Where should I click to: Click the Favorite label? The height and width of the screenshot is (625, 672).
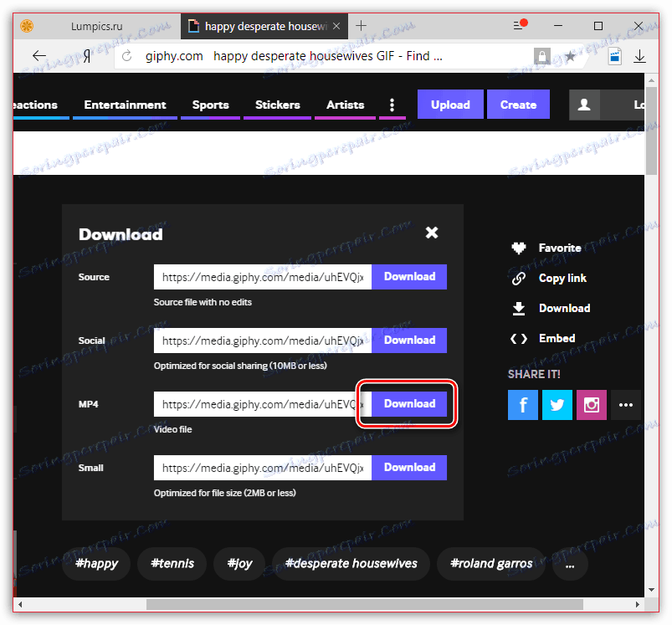click(560, 248)
